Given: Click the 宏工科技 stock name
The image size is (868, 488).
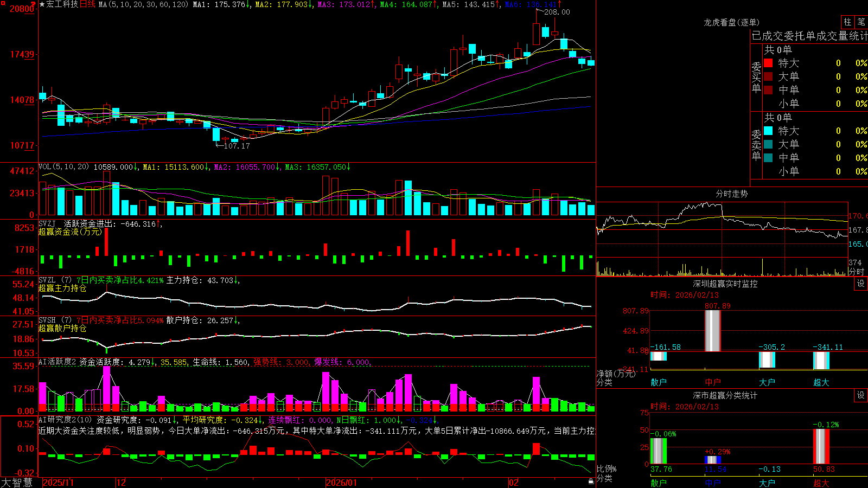Looking at the screenshot, I should tap(62, 4).
